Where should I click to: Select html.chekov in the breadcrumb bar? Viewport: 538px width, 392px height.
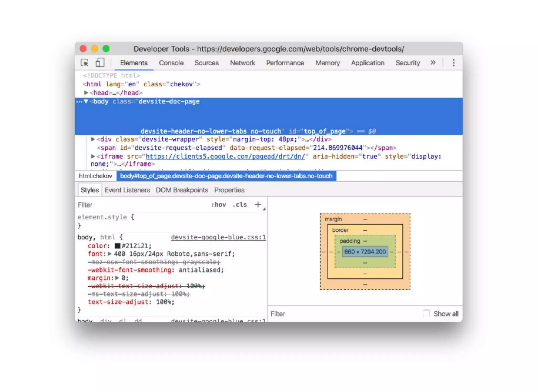pyautogui.click(x=96, y=176)
